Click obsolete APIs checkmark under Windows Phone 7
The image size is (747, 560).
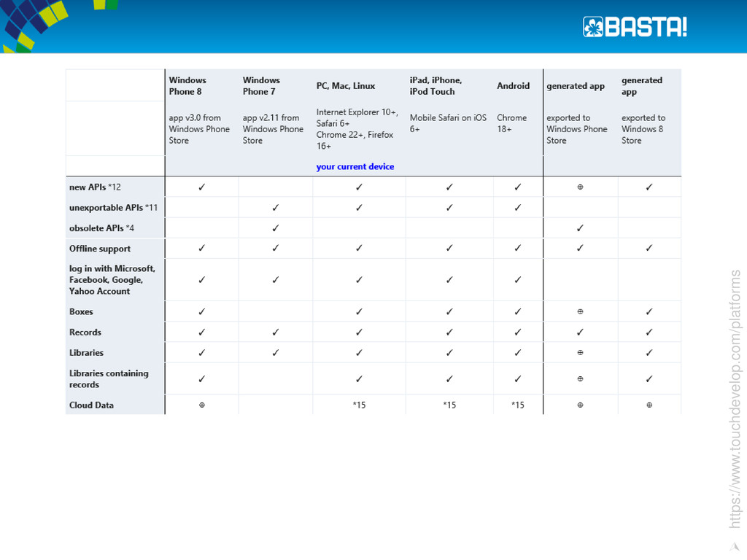(x=275, y=228)
